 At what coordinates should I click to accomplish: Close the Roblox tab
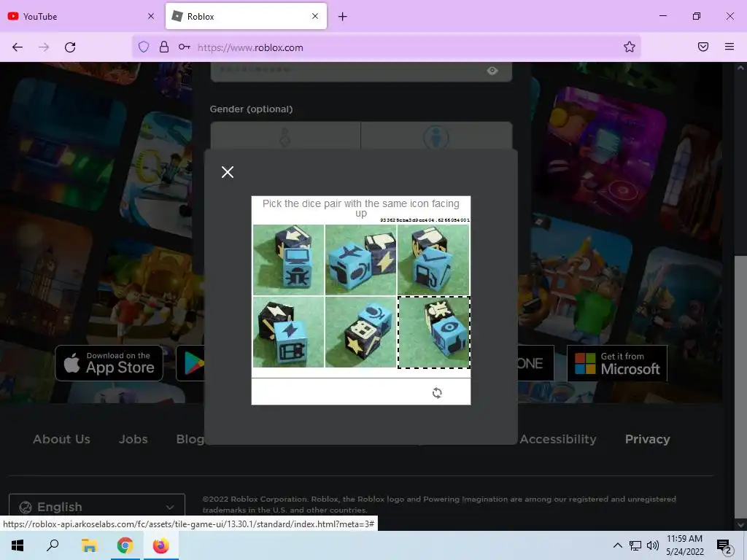tap(315, 16)
